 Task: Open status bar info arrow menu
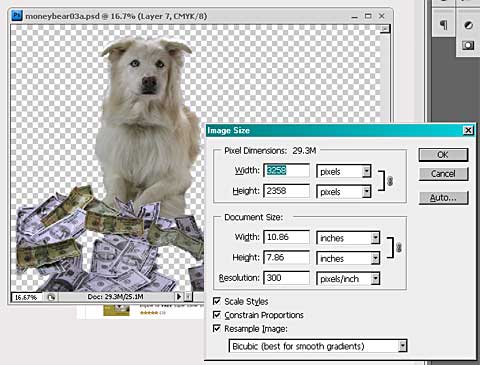point(179,296)
